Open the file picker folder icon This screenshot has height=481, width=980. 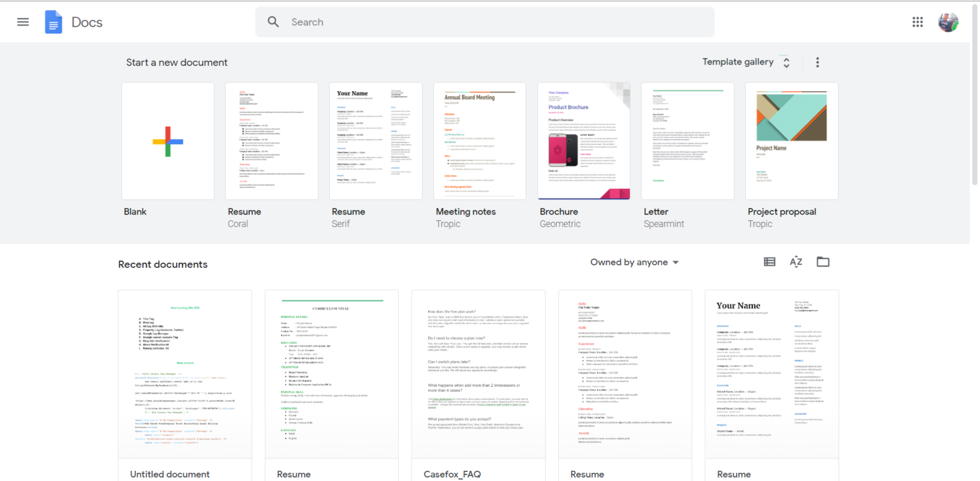(x=822, y=262)
